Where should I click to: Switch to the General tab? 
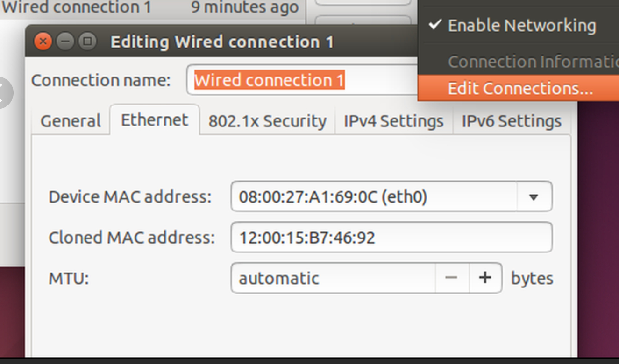pyautogui.click(x=71, y=121)
